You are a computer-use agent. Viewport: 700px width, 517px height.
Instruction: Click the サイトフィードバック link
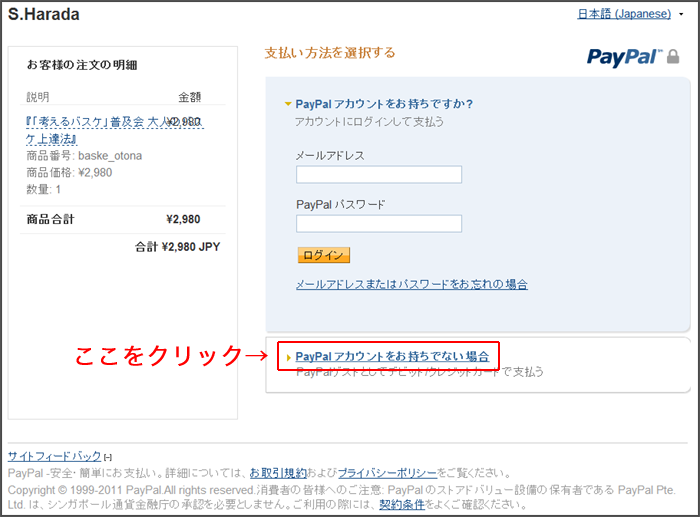coord(54,456)
